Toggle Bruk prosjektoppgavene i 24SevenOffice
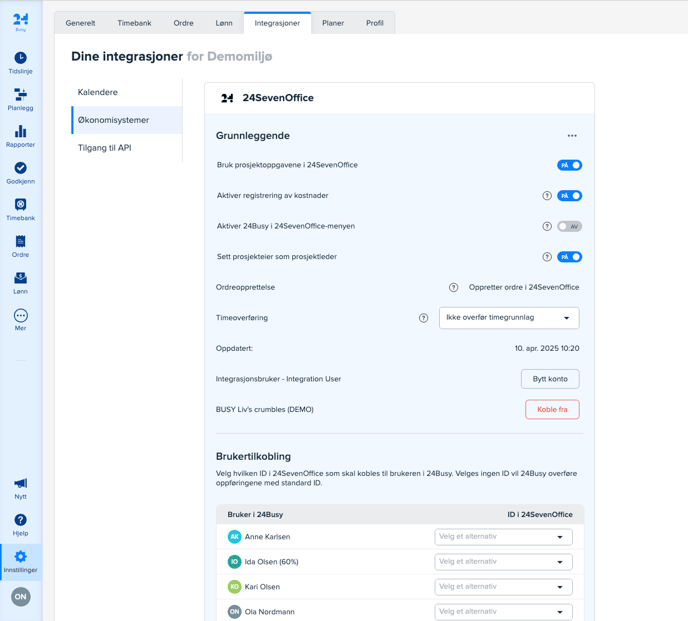 569,165
